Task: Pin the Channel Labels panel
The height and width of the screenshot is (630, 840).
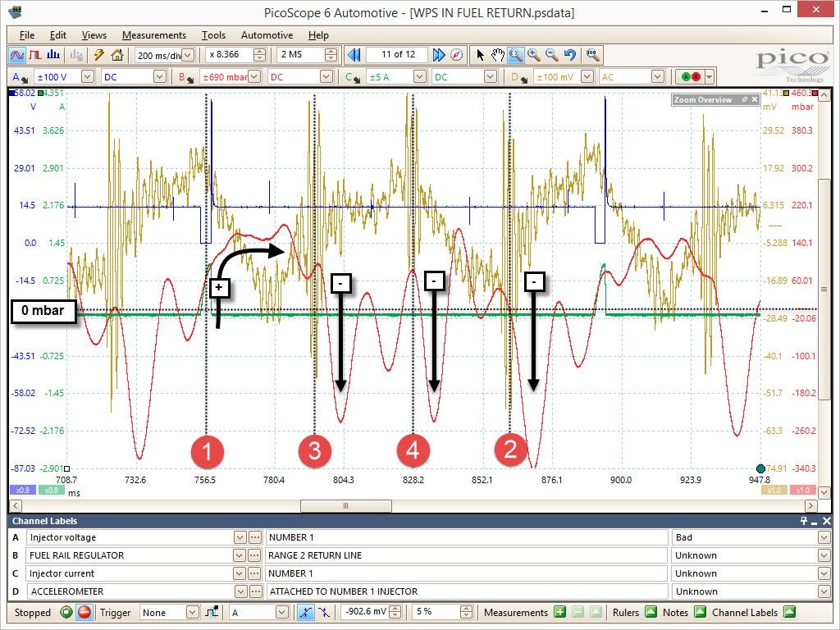Action: tap(804, 521)
